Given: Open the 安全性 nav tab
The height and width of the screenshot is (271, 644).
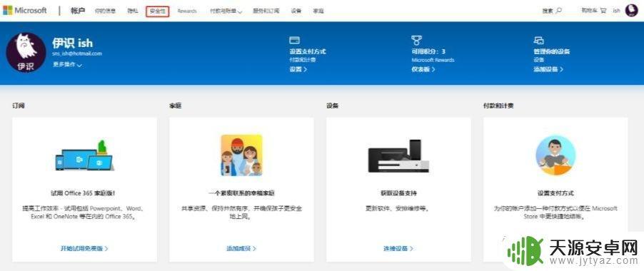Looking at the screenshot, I should [x=157, y=11].
